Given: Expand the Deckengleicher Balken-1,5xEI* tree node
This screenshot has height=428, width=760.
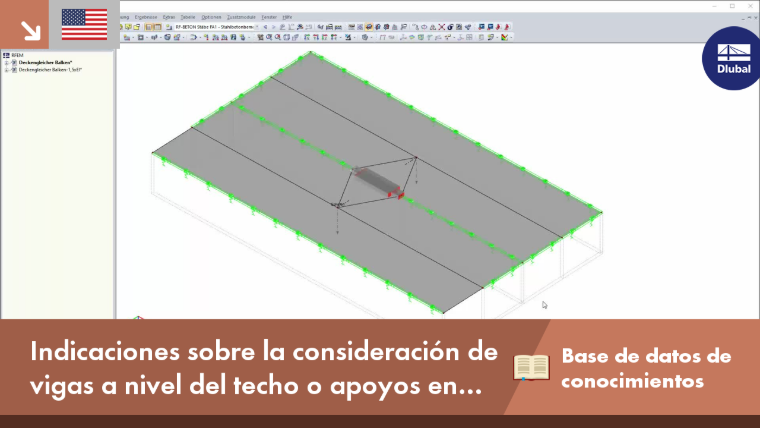Looking at the screenshot, I should click(x=7, y=70).
